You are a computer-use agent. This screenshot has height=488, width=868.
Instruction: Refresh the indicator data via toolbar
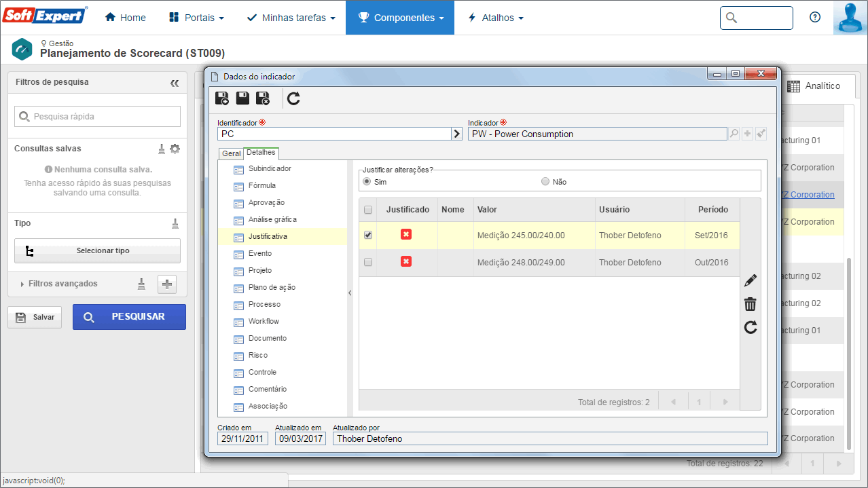pos(293,99)
